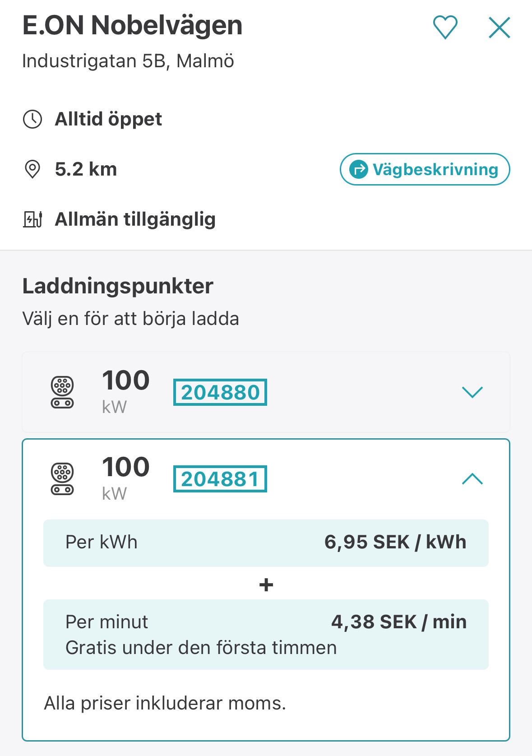Add E.ON Nobelvägen to favorites with heart icon
Screen dimensions: 532x756
445,28
